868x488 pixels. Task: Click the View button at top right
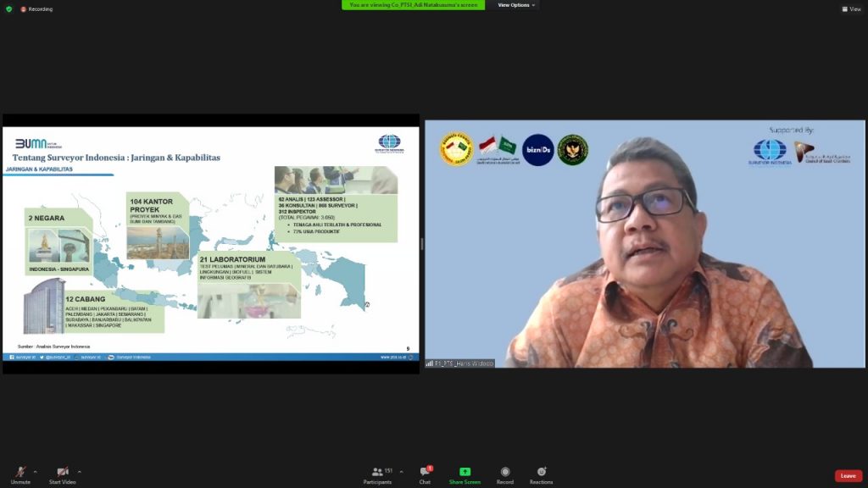[851, 8]
